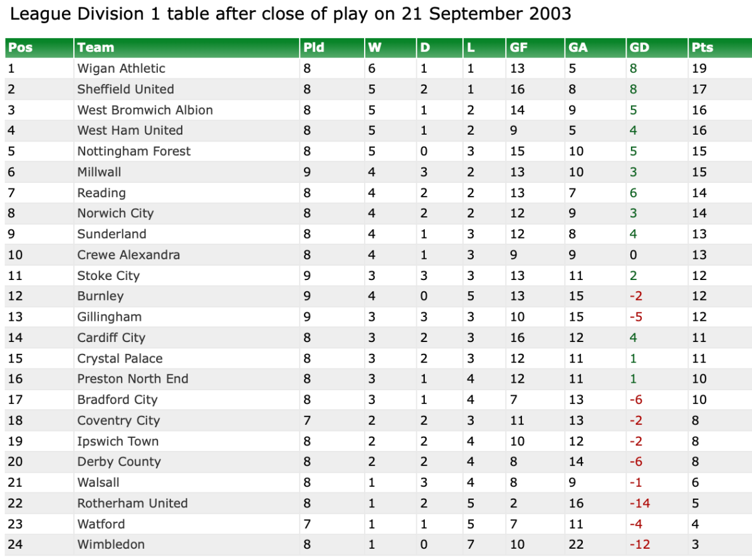Click Sheffield United team name
Screen dimensions: 752x560
(x=125, y=89)
